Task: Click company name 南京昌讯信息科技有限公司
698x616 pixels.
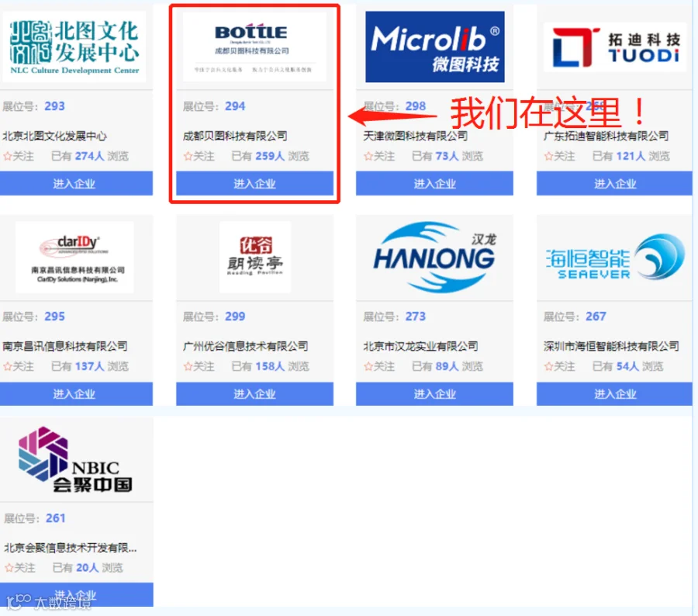Action: 65,346
